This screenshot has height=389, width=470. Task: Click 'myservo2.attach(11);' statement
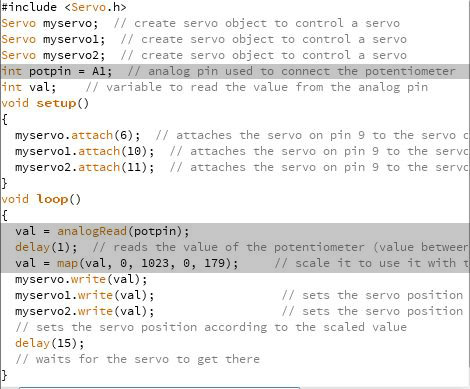(85, 167)
